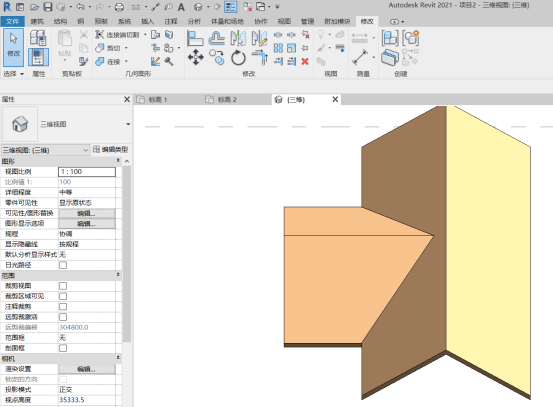Open the 三维视图 type selector dropdown
Screen dimensions: 553x407
[x=128, y=124]
